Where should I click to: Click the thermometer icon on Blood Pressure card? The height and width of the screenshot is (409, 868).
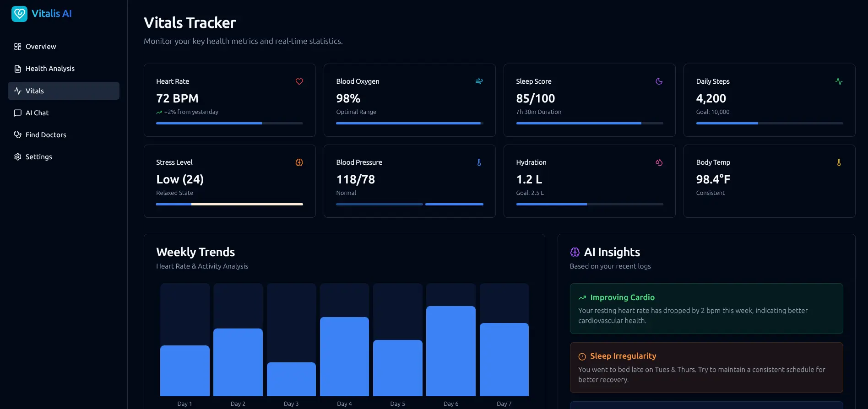(x=479, y=162)
